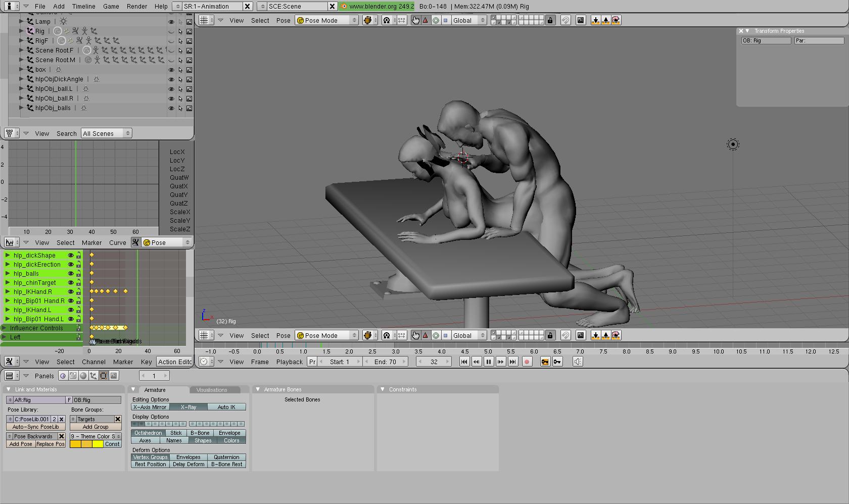
Task: Expand the Influencer Controls channel group
Action: click(x=4, y=328)
